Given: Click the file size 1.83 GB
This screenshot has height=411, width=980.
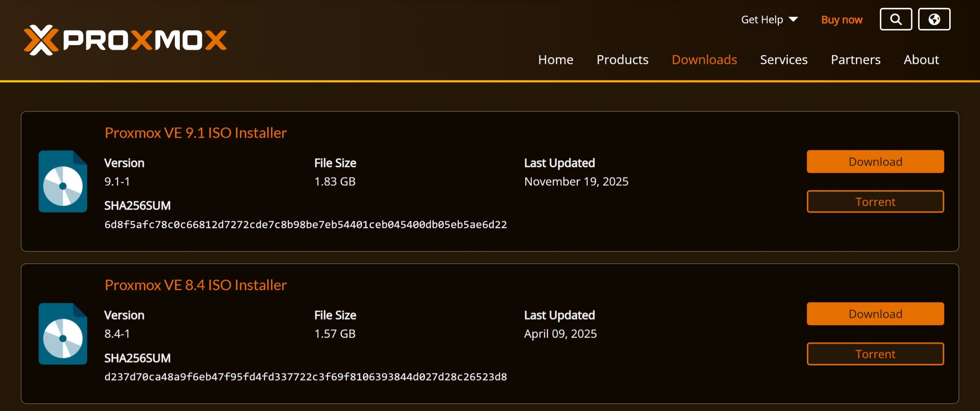Looking at the screenshot, I should (x=335, y=181).
